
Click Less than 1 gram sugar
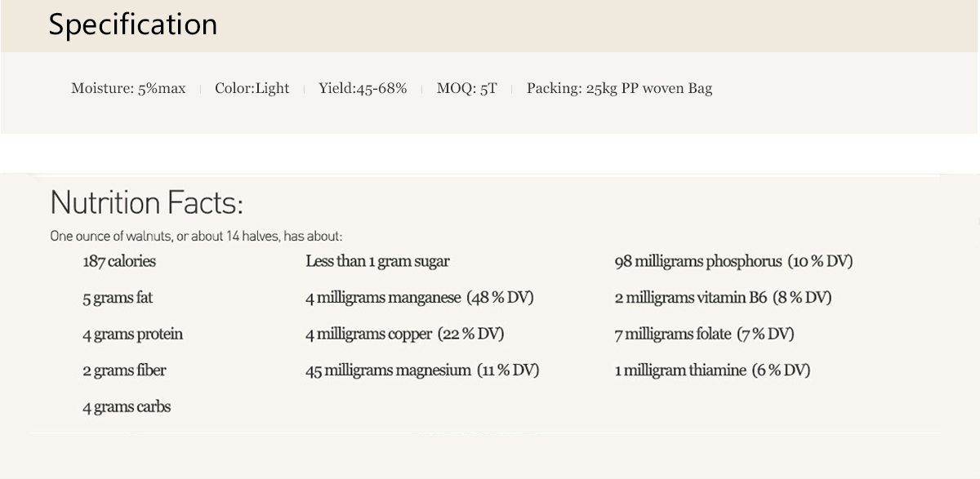(x=377, y=261)
